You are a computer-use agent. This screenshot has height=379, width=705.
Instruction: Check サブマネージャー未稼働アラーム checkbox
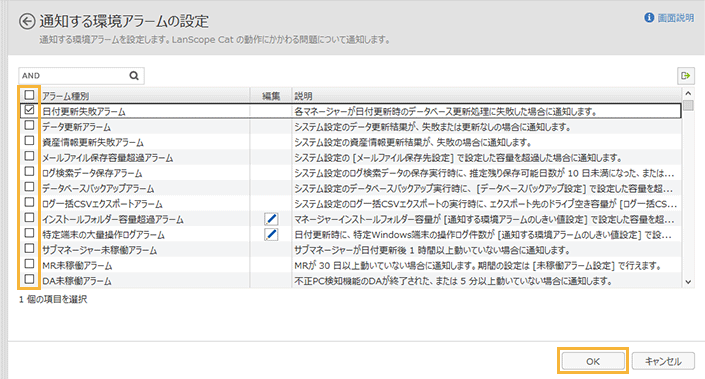pos(29,248)
